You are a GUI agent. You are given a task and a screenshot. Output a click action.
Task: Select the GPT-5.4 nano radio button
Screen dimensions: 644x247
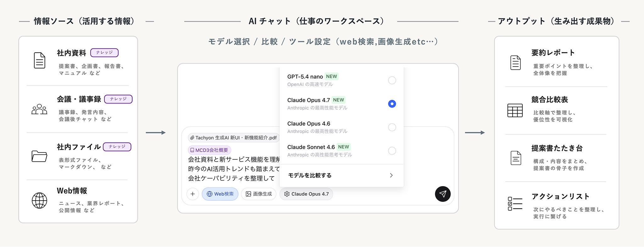point(392,80)
